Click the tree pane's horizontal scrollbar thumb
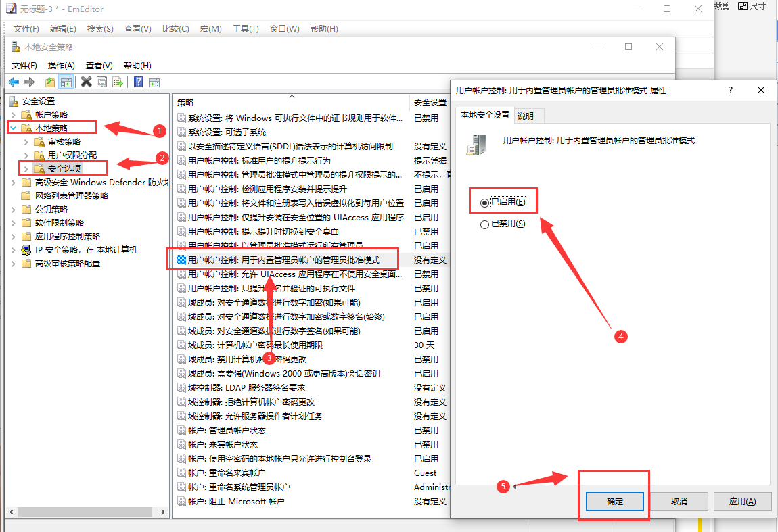Screen dimensions: 778x532 [85, 512]
